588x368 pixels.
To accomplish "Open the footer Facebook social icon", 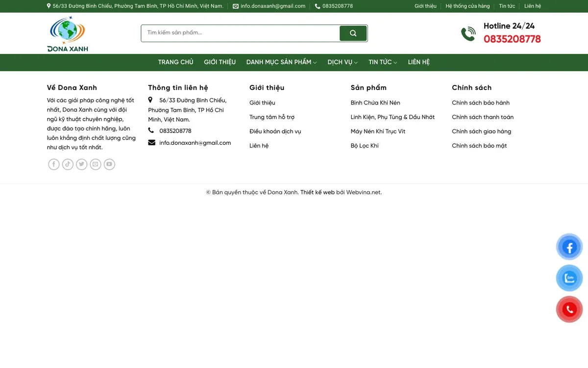I will 54,164.
